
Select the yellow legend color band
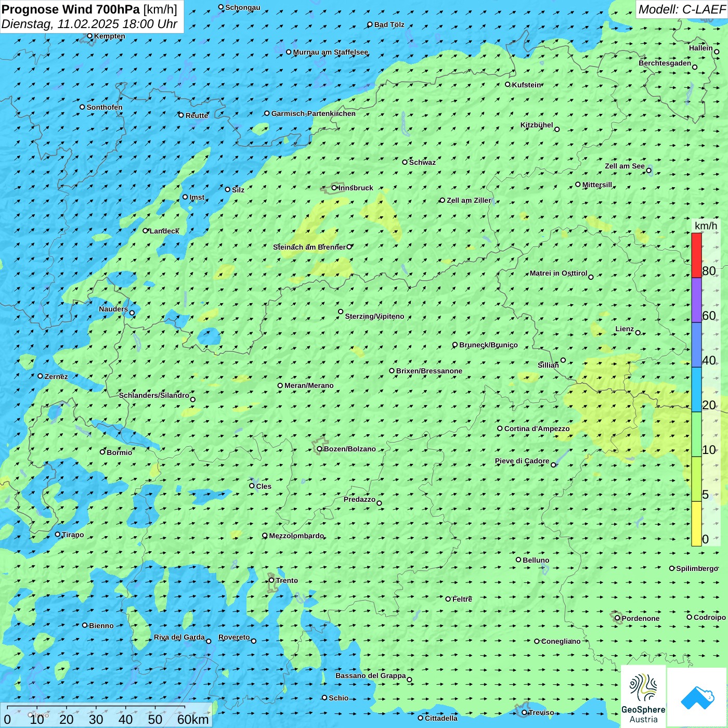coord(696,523)
